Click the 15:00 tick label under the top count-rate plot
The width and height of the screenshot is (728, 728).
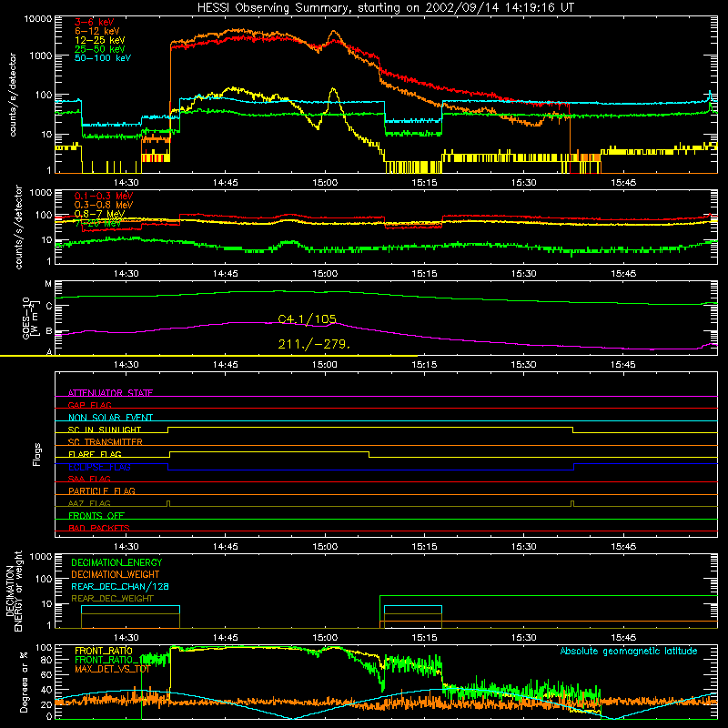pyautogui.click(x=325, y=183)
